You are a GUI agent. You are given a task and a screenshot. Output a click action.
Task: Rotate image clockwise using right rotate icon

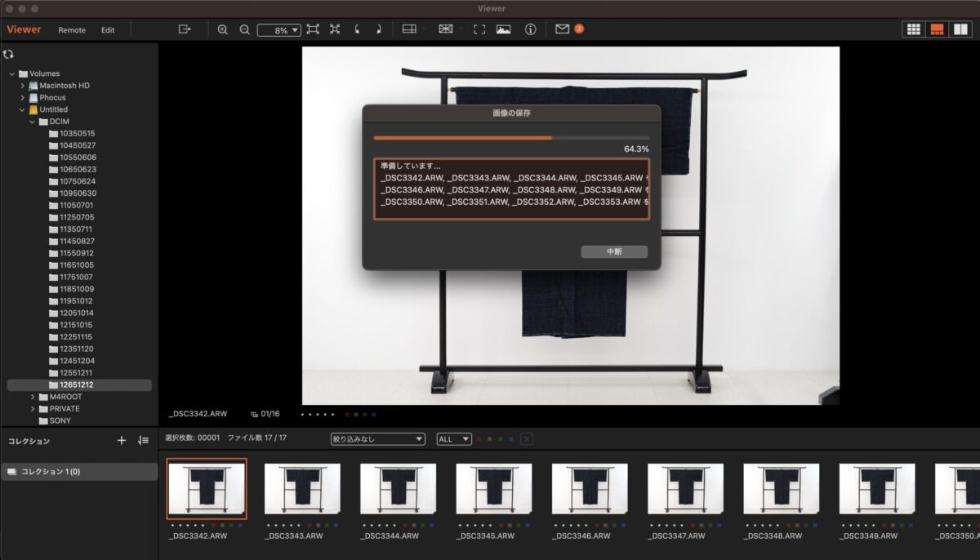[378, 29]
